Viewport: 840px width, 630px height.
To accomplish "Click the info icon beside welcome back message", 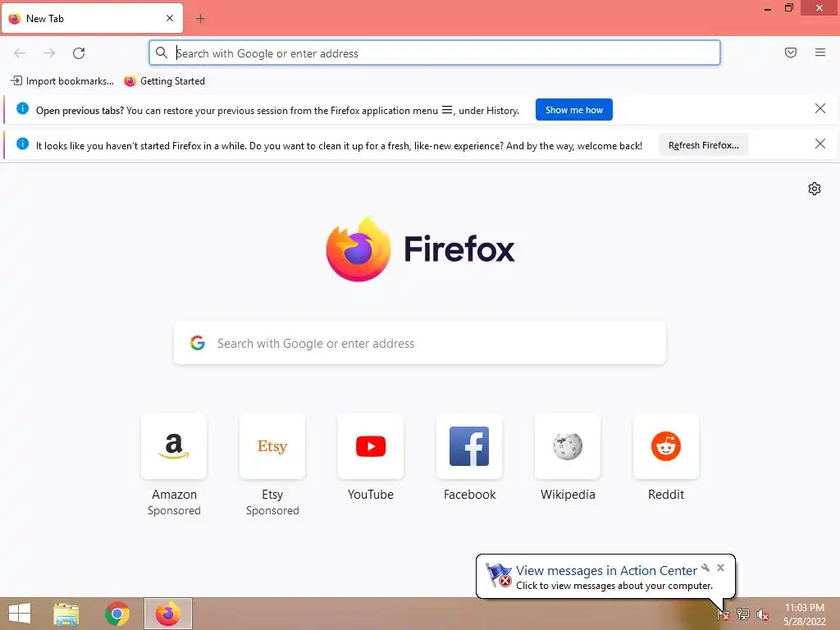I will tap(22, 144).
